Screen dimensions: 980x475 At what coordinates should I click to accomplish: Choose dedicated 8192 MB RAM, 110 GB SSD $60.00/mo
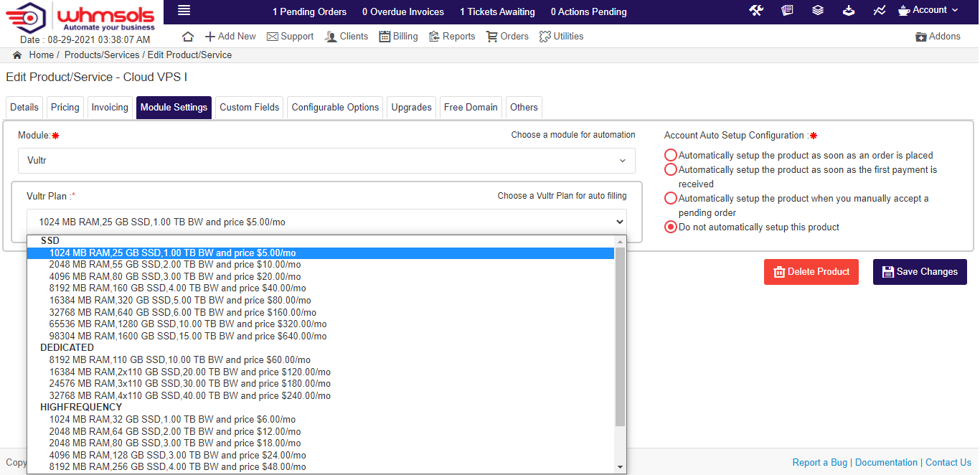[321, 359]
